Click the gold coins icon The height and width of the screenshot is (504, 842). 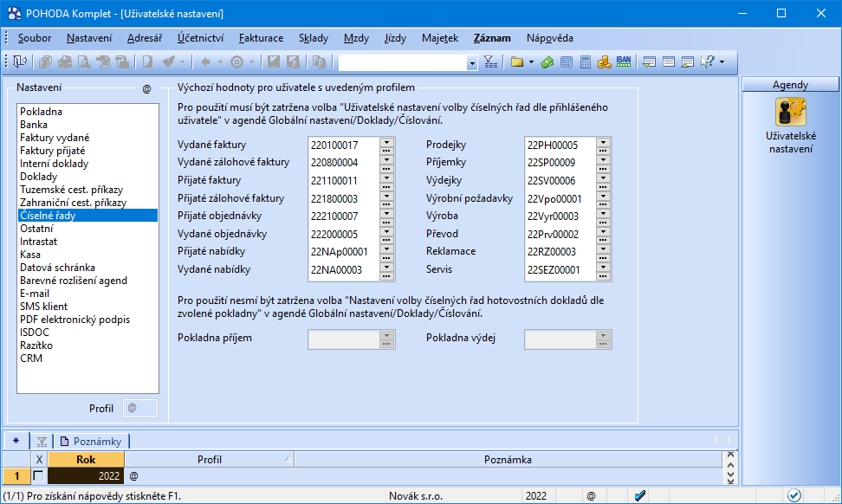(x=604, y=62)
